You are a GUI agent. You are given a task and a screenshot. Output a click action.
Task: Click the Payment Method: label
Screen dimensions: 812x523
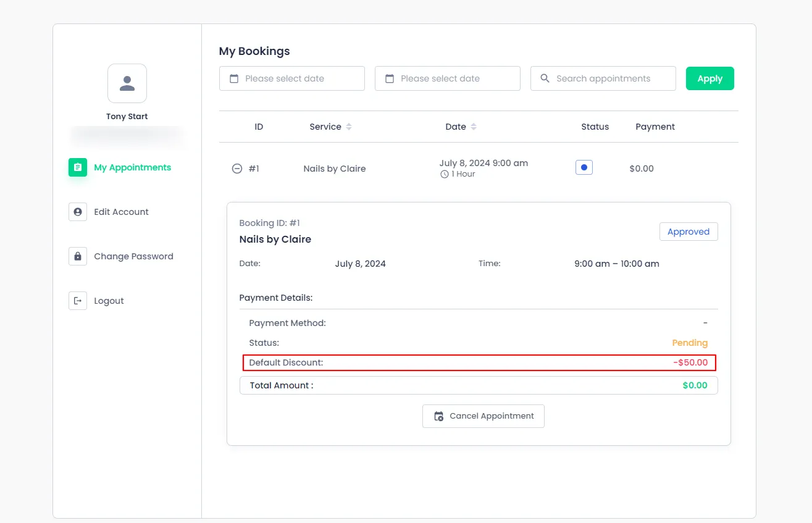pyautogui.click(x=287, y=323)
